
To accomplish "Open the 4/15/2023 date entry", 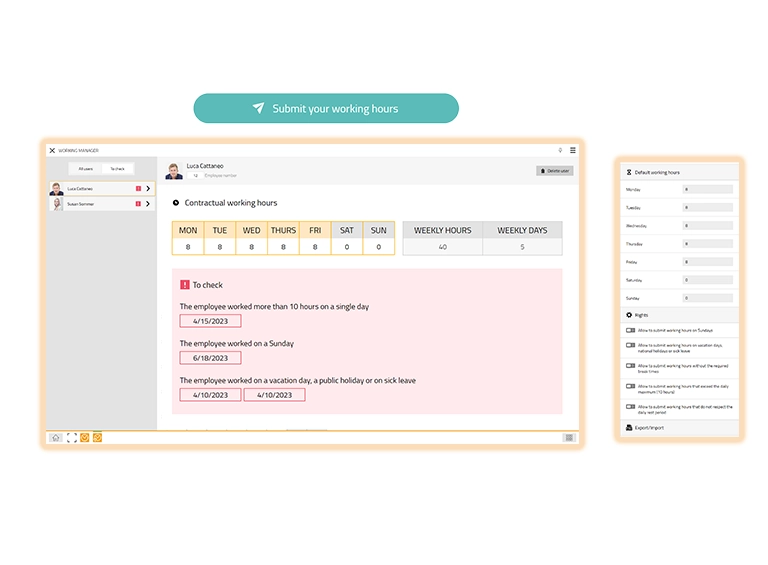I will click(211, 321).
